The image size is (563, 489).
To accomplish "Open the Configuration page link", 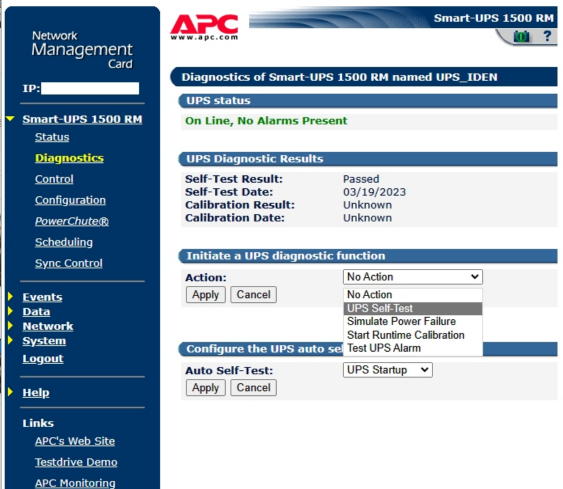I will click(x=70, y=200).
